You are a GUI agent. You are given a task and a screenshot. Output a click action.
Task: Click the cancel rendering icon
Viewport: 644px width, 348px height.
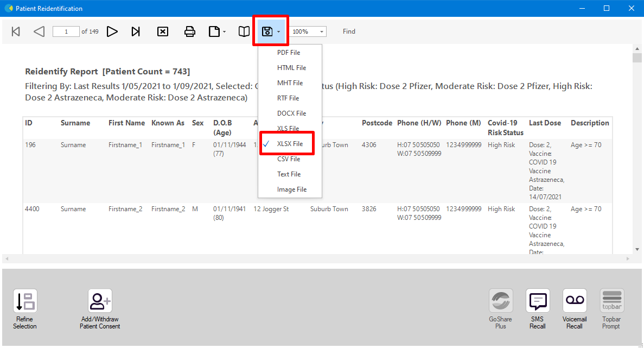[163, 31]
